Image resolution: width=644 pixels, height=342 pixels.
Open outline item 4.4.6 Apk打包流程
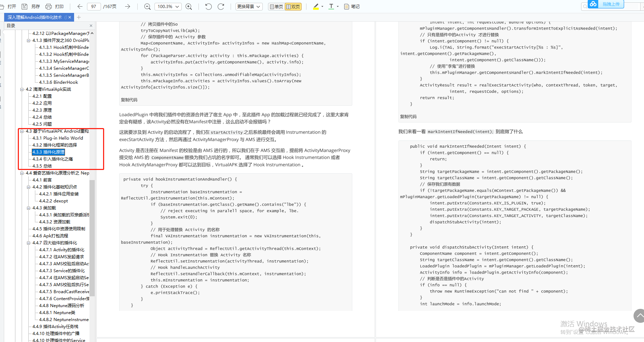click(x=50, y=236)
